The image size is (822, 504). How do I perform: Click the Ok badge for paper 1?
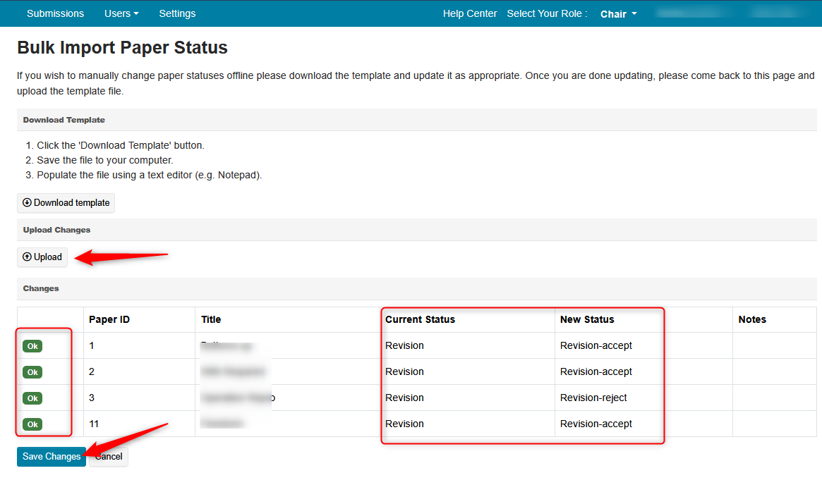coord(32,346)
